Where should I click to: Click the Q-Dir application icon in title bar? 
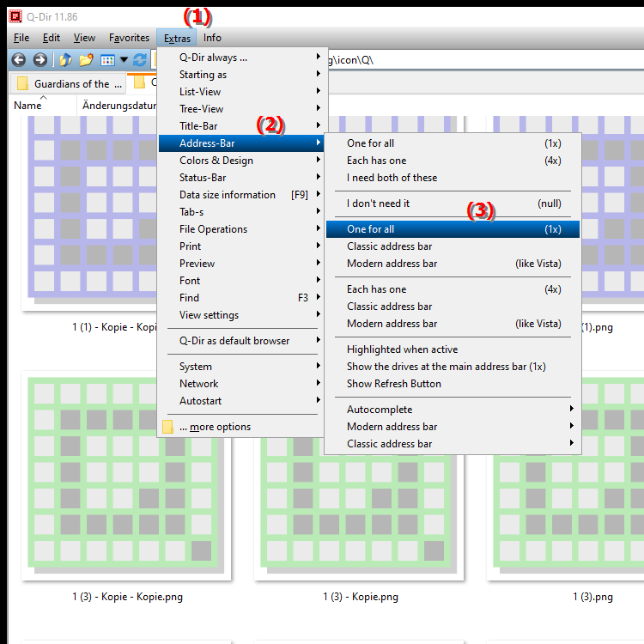(15, 16)
